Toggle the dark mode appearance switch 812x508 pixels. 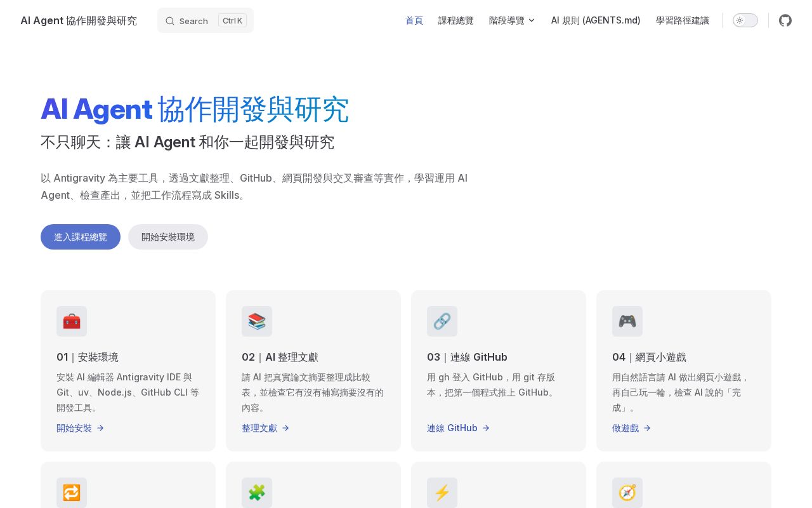pyautogui.click(x=745, y=20)
